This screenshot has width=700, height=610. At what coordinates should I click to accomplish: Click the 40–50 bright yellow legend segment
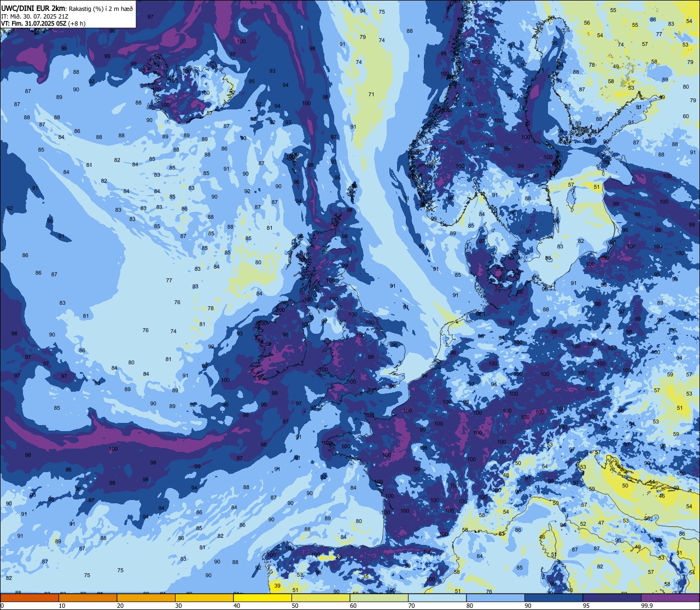coord(262,597)
